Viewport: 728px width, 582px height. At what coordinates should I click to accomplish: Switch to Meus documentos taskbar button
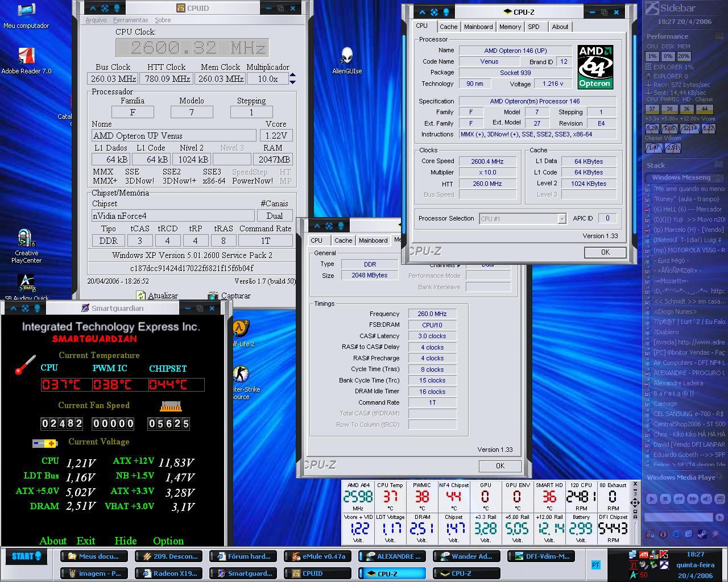pos(94,556)
